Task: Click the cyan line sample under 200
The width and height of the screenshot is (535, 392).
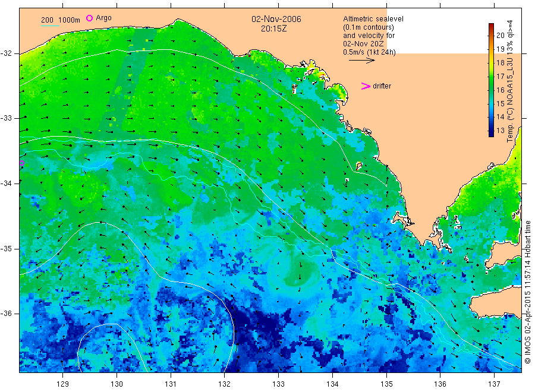Action: point(50,26)
